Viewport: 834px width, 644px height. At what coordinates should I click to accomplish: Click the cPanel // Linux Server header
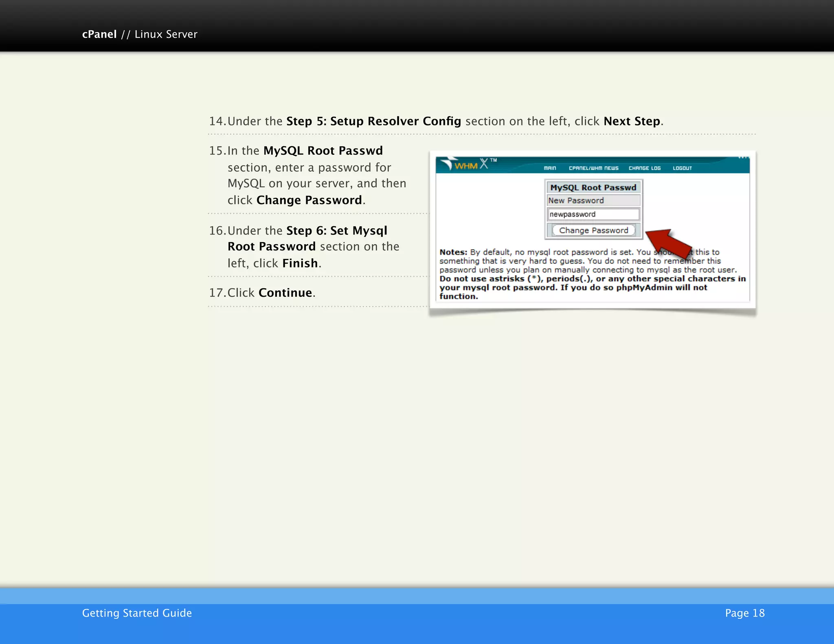(x=140, y=34)
